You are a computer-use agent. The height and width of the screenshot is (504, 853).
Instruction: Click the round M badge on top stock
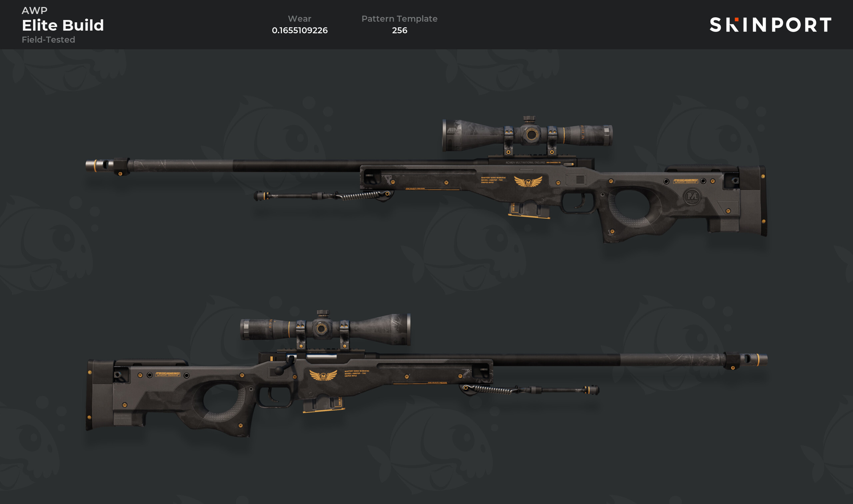pyautogui.click(x=692, y=196)
